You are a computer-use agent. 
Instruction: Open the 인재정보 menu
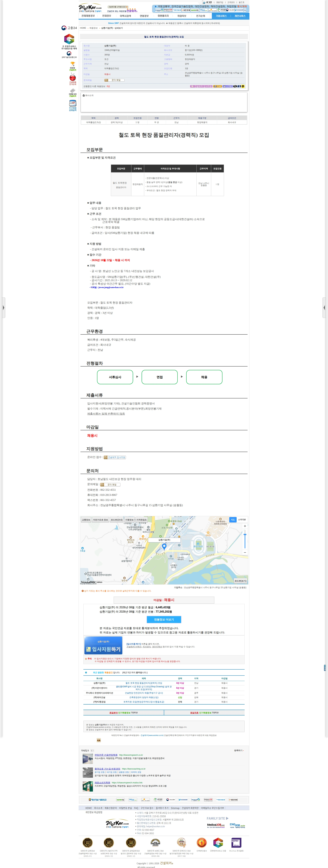(x=107, y=16)
